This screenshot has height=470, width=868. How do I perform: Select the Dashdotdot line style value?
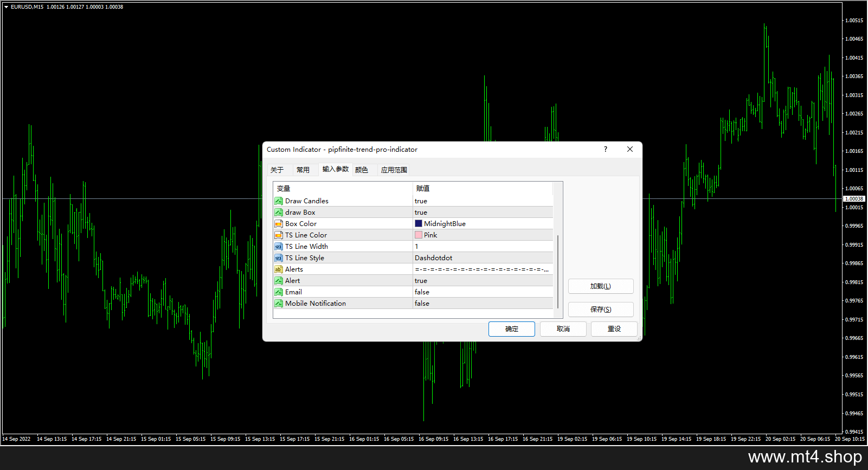(434, 258)
